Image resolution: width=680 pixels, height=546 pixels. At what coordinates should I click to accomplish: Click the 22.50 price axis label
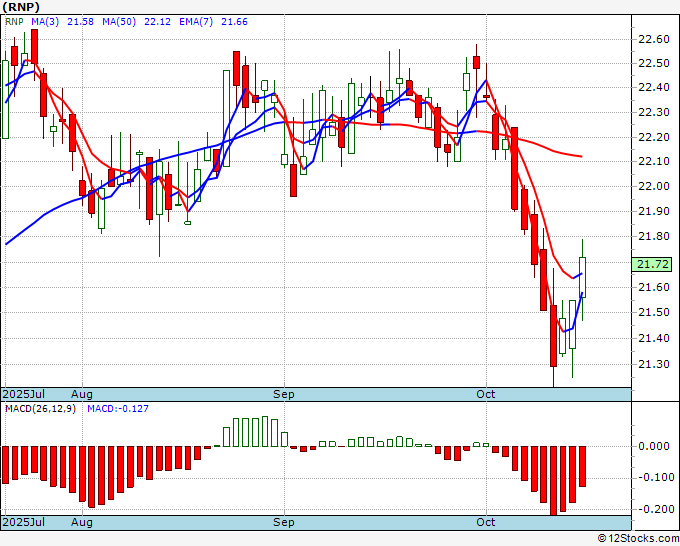pyautogui.click(x=654, y=63)
